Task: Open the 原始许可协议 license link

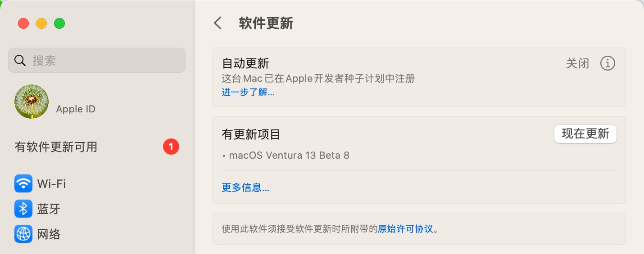Action: point(405,229)
